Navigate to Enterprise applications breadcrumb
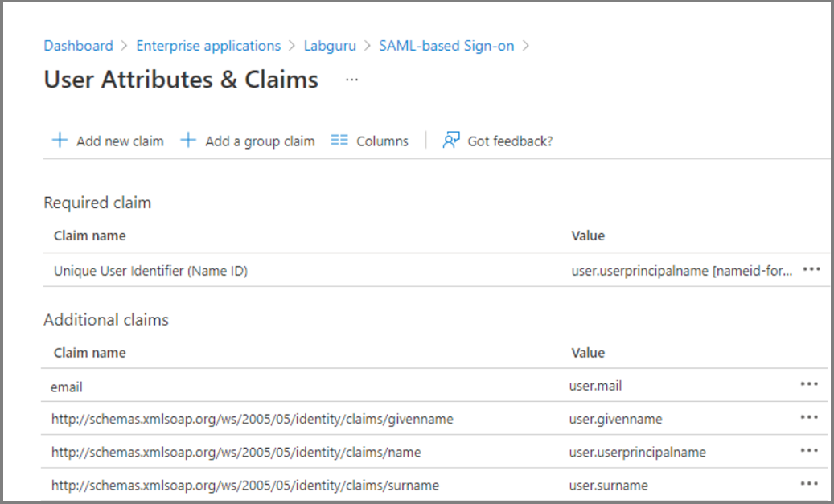This screenshot has height=504, width=834. tap(208, 46)
